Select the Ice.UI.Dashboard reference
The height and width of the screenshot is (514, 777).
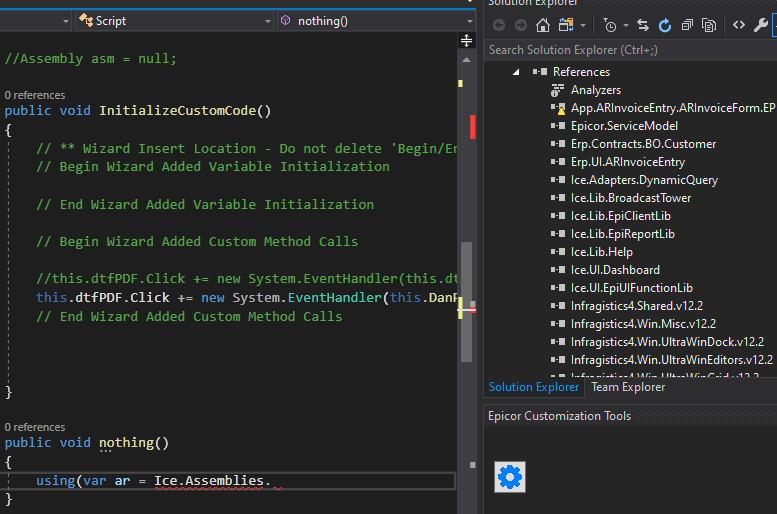click(615, 270)
